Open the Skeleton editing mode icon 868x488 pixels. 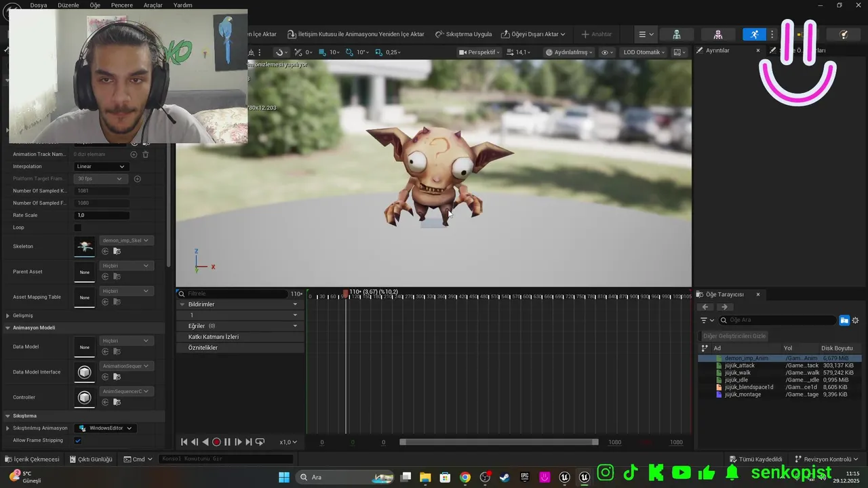pyautogui.click(x=677, y=34)
